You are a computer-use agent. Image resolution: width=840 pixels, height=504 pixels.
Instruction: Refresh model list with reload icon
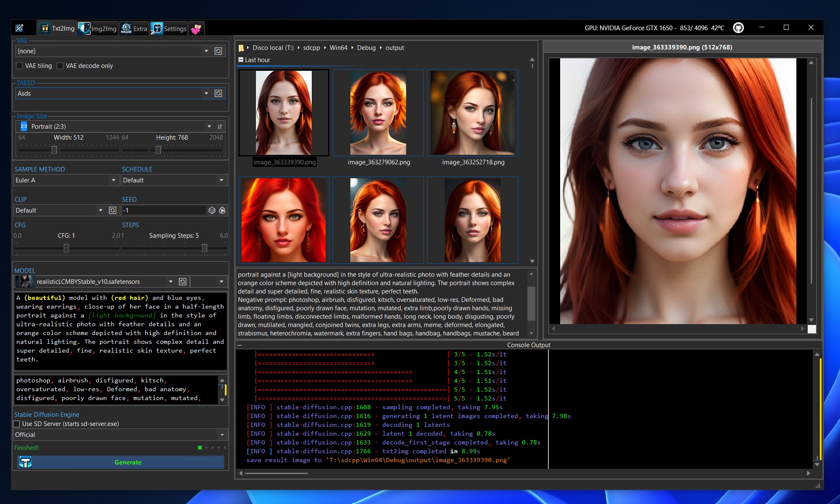pyautogui.click(x=183, y=281)
